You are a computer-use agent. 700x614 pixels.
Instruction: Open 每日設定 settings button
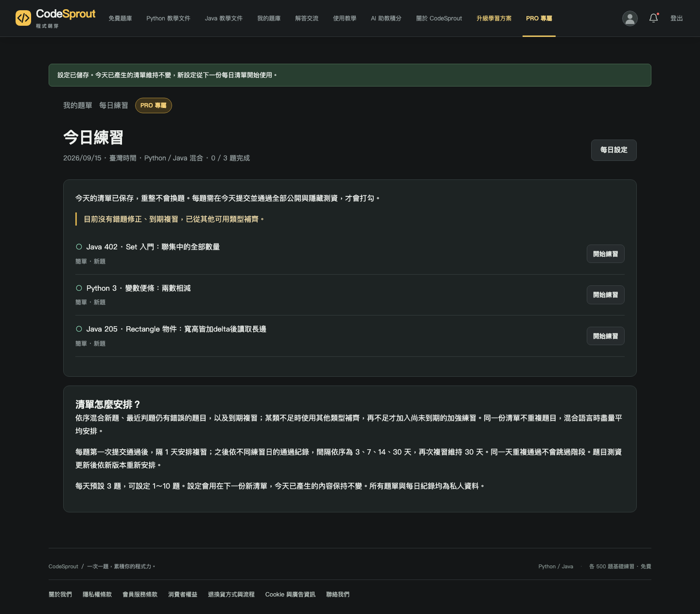[613, 150]
